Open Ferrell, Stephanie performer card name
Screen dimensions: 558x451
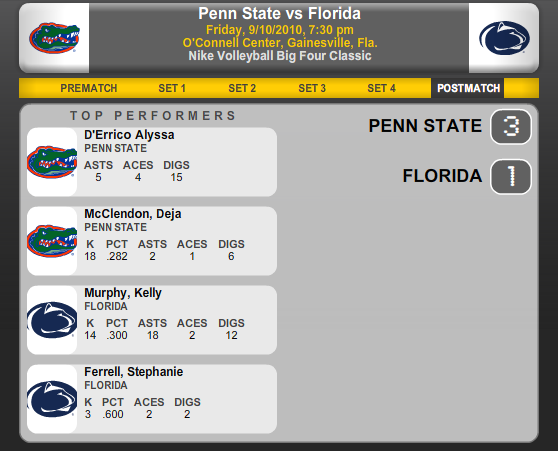click(133, 372)
